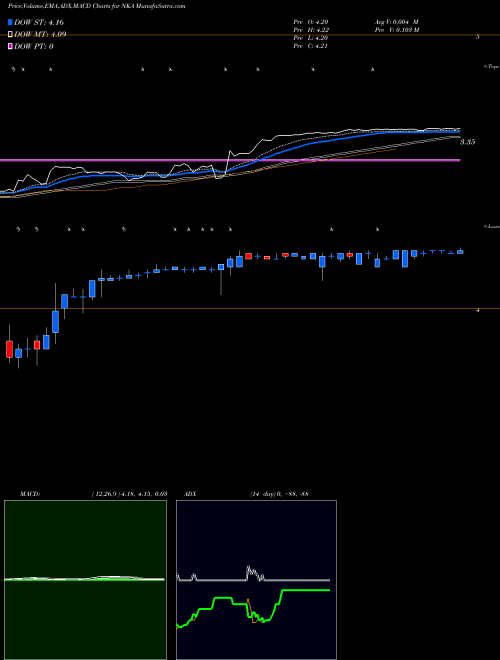This screenshot has height=660, width=500.
Task: Select the 'DOW MT: 4.09' legend text
Action: tap(40, 34)
